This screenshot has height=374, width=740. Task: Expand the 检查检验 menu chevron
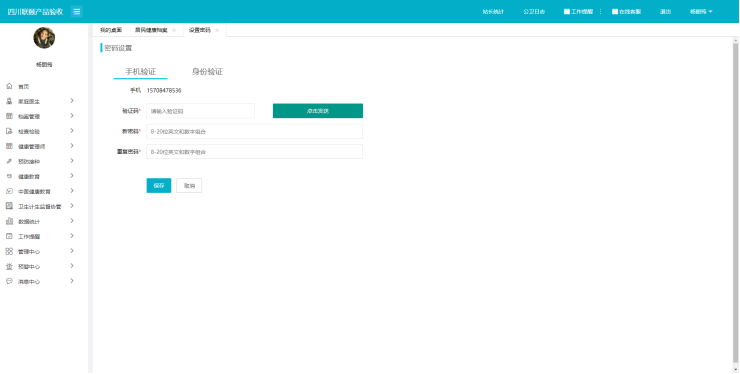[72, 131]
